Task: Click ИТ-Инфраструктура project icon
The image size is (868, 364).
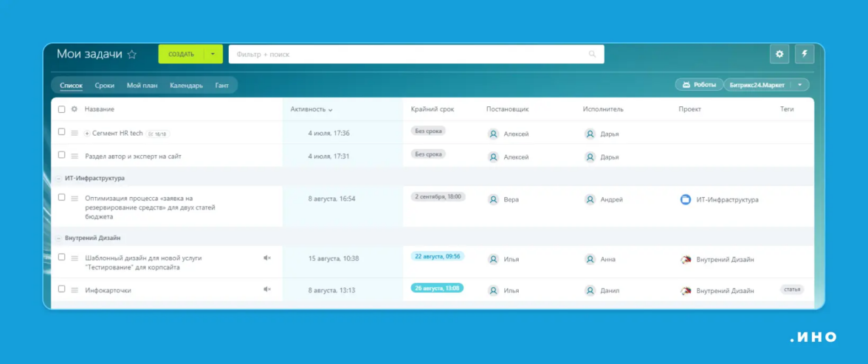Action: coord(685,199)
